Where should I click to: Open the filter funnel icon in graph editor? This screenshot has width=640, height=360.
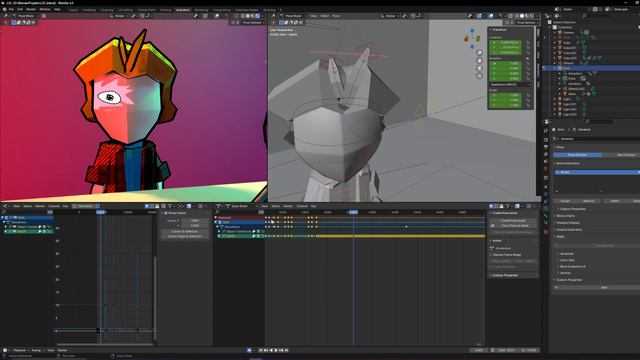click(170, 206)
